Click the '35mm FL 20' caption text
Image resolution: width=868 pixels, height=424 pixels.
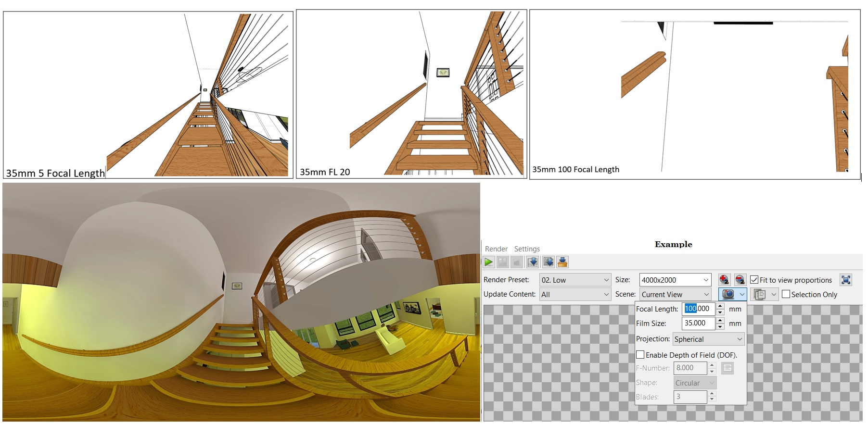point(325,172)
